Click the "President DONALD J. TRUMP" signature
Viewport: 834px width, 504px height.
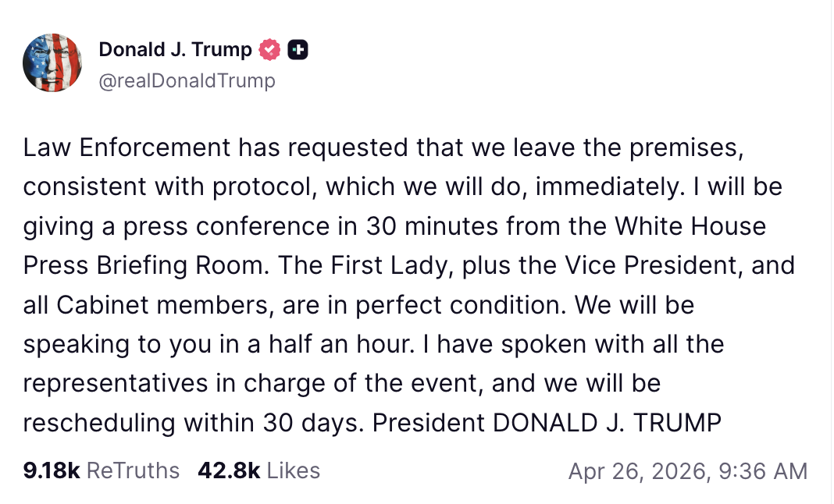(546, 422)
